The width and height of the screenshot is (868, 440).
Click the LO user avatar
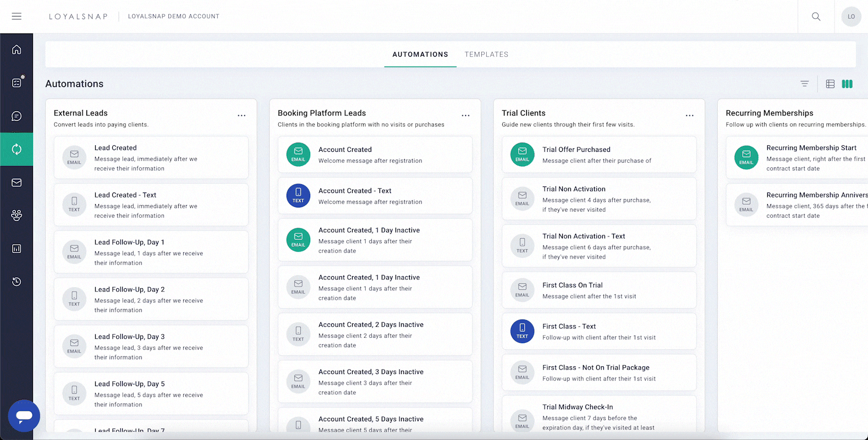click(851, 16)
